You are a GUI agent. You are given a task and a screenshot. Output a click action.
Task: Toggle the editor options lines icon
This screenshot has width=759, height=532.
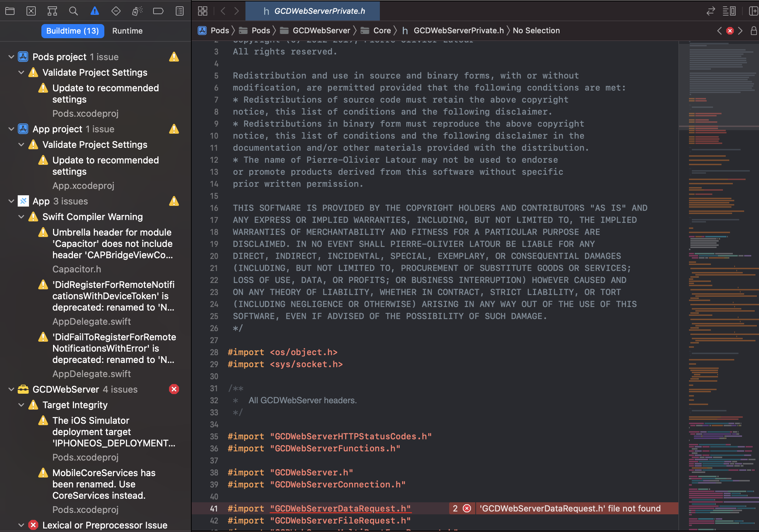pos(729,11)
